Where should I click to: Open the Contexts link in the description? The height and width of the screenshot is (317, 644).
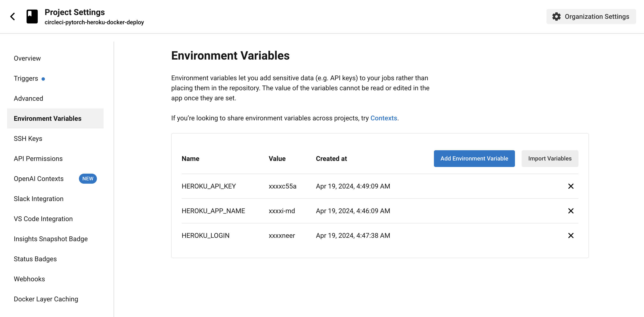[384, 118]
